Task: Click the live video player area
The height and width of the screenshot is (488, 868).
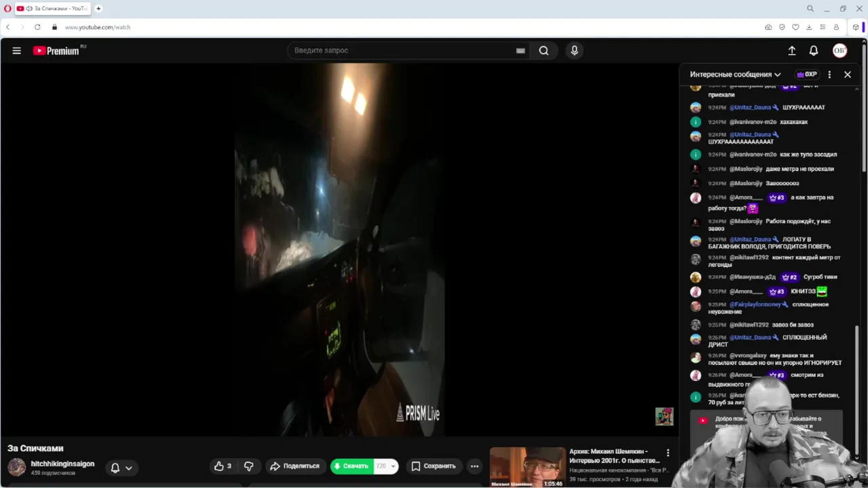Action: click(339, 249)
